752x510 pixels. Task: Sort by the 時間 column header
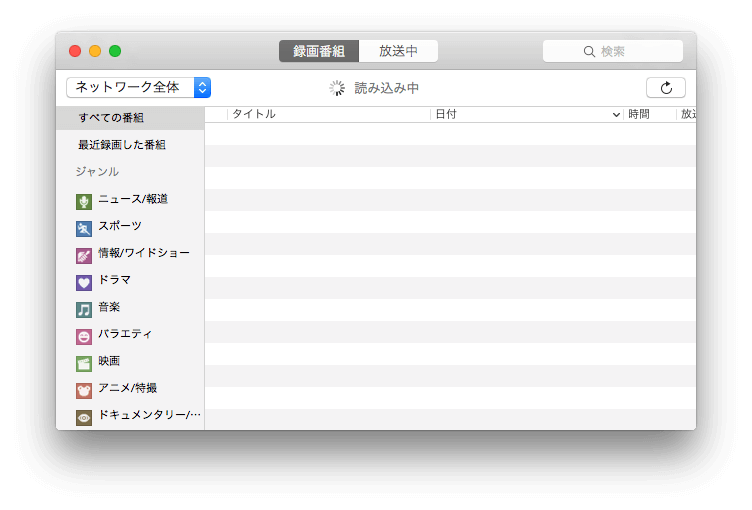click(650, 114)
